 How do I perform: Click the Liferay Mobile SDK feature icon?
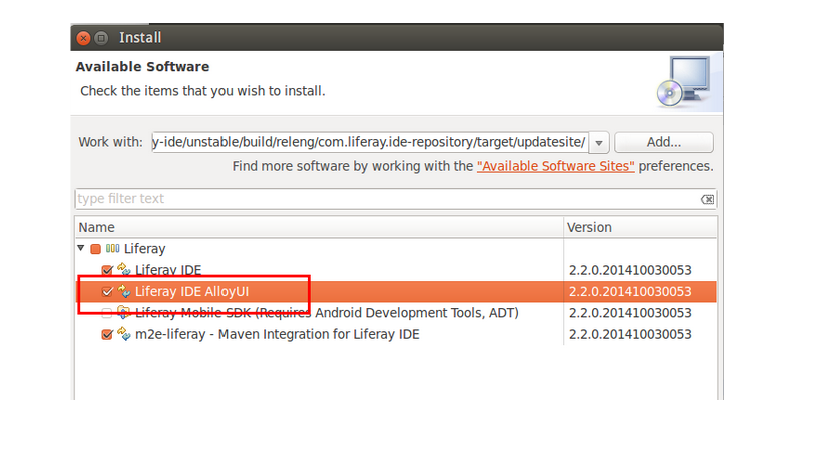point(124,312)
